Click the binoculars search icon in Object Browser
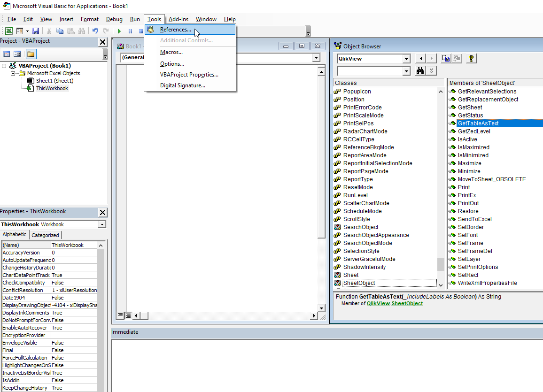 point(421,71)
